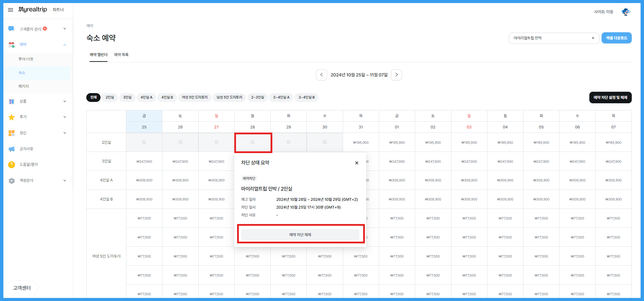This screenshot has height=301, width=644.
Task: Switch to the 예약 목록 tab
Action: click(121, 55)
